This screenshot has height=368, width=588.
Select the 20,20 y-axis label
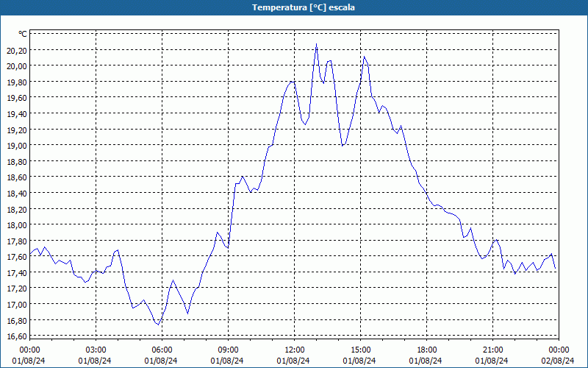click(x=17, y=50)
